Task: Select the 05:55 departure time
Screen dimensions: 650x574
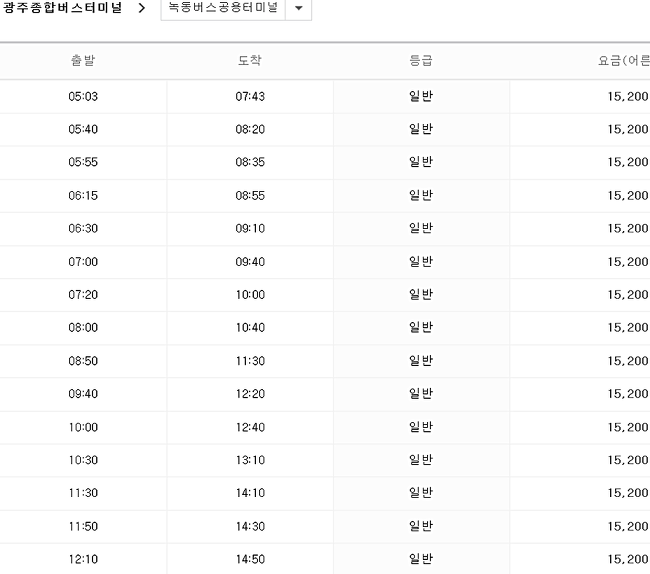Action: [x=83, y=162]
